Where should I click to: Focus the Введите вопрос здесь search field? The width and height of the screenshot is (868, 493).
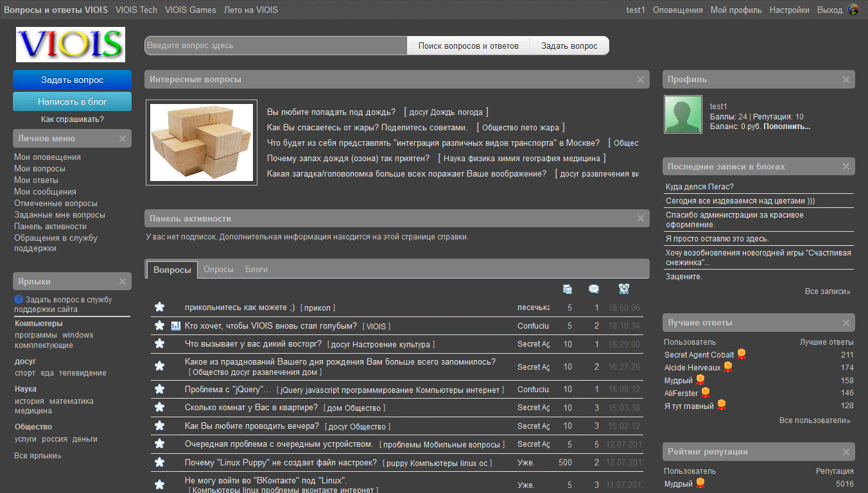click(276, 46)
